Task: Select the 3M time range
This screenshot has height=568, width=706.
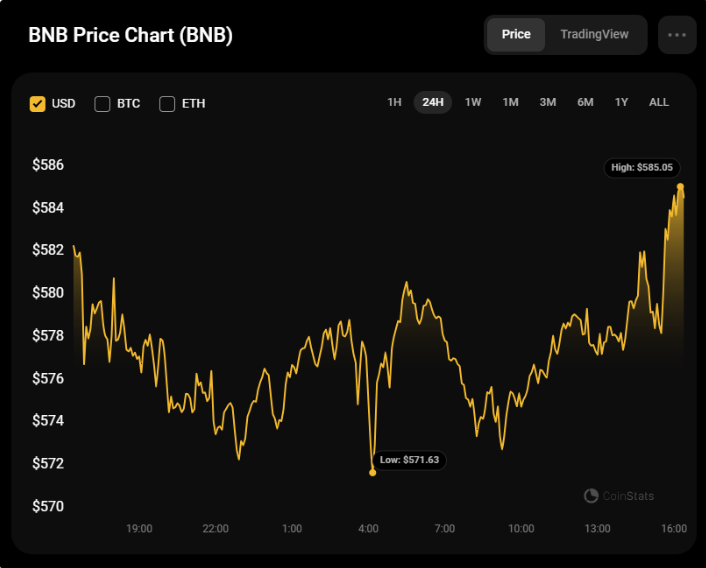Action: [x=548, y=102]
